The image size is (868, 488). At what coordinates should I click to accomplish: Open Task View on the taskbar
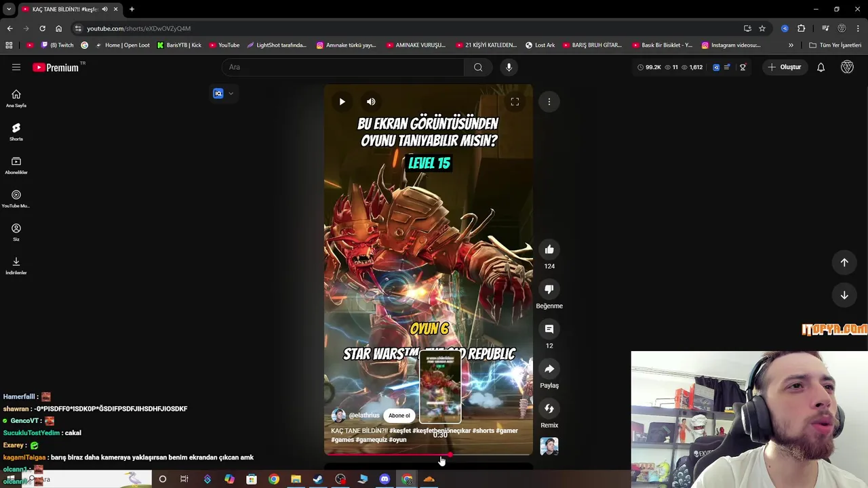tap(184, 479)
